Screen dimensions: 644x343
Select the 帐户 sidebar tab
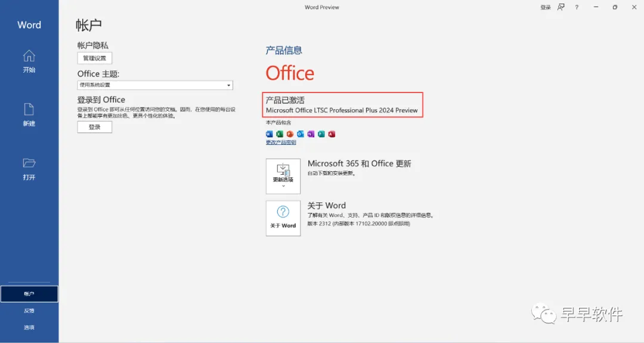[29, 293]
